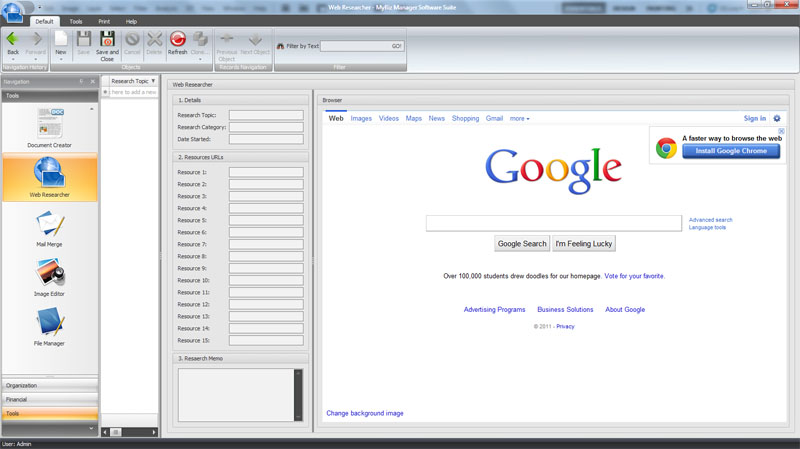The width and height of the screenshot is (800, 449).
Task: Open About Google link
Action: click(625, 310)
